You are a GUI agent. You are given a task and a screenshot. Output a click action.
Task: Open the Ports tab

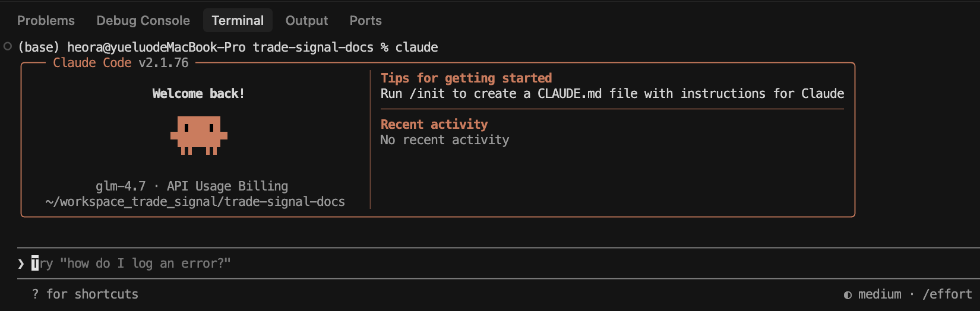(365, 21)
